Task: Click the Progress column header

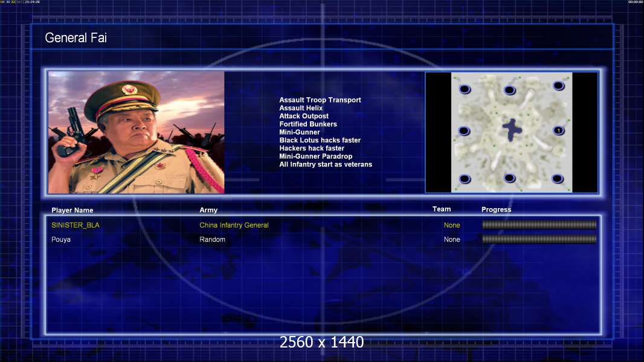Action: [x=496, y=209]
